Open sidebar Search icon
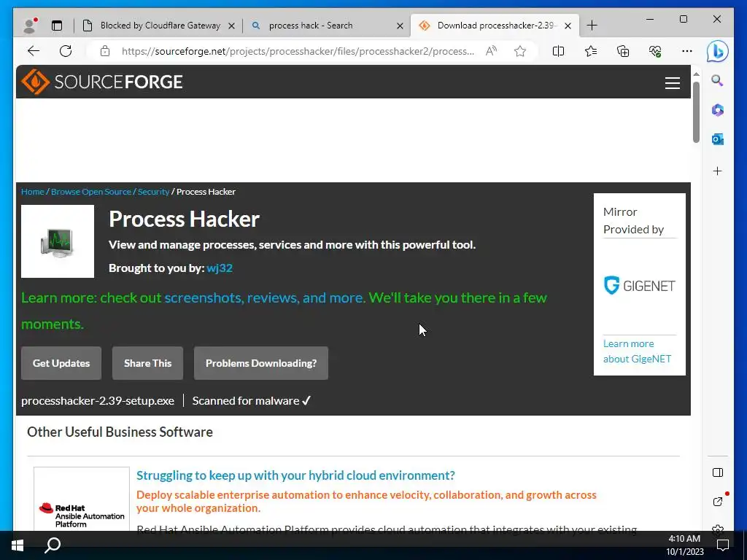The height and width of the screenshot is (560, 747). pos(718,80)
